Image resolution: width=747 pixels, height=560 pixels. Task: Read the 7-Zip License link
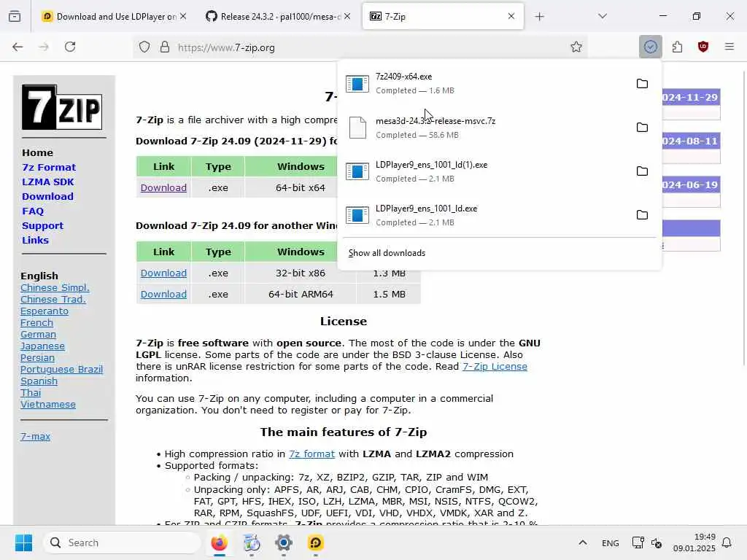(495, 366)
